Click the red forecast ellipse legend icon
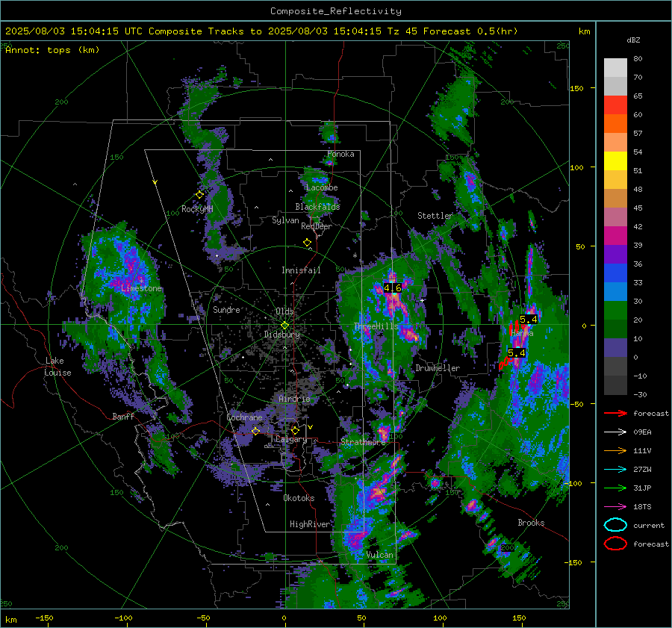This screenshot has width=672, height=628. point(615,544)
